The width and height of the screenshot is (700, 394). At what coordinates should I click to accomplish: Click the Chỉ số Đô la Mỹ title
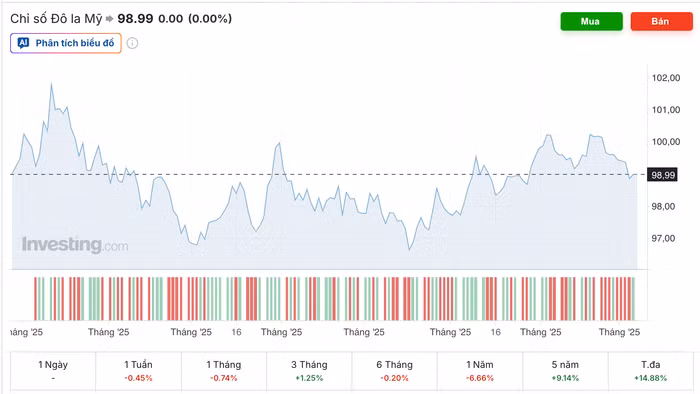(x=56, y=19)
